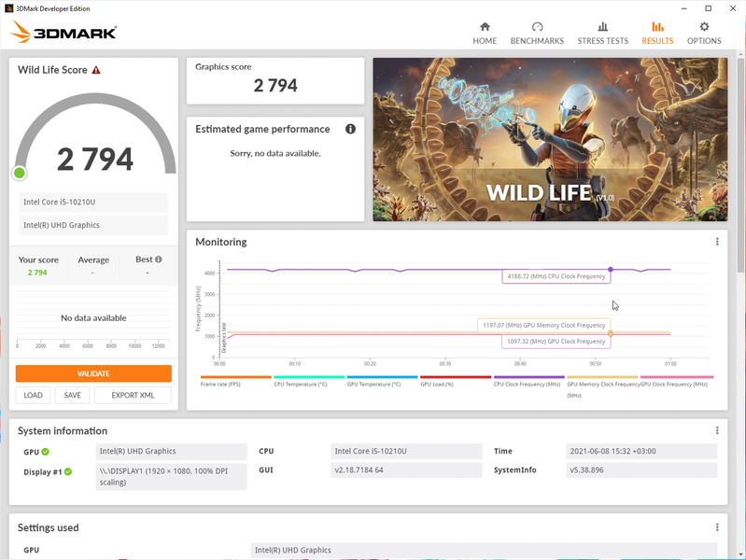Click the 3DMark title bar app icon
746x560 pixels.
(x=8, y=8)
